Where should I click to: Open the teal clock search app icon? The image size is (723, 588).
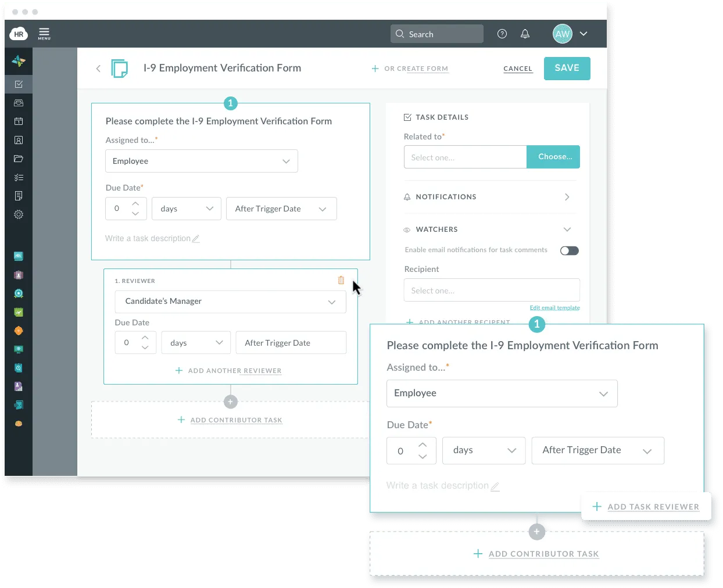(19, 368)
